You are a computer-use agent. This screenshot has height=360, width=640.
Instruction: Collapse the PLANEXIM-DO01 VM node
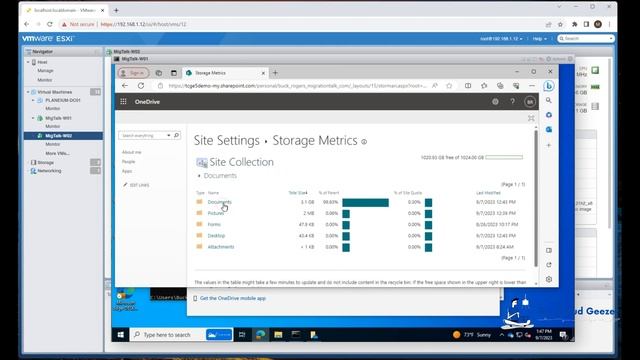(33, 100)
